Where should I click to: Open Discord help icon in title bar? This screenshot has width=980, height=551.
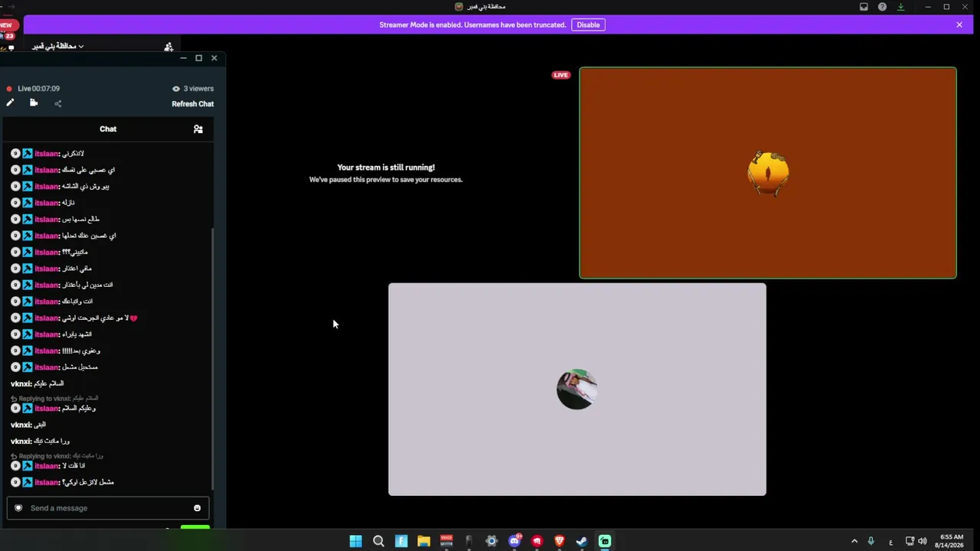pos(882,7)
